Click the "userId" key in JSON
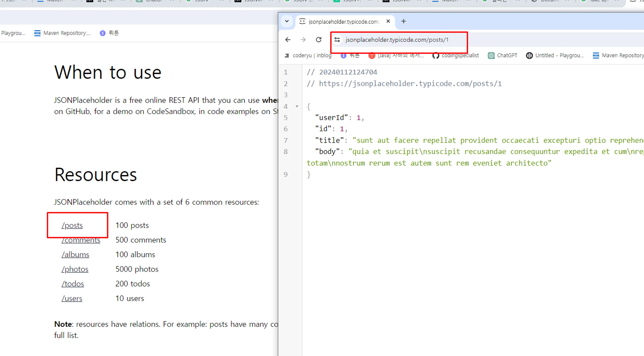Screen dimensions: 644x356 (x=332, y=118)
